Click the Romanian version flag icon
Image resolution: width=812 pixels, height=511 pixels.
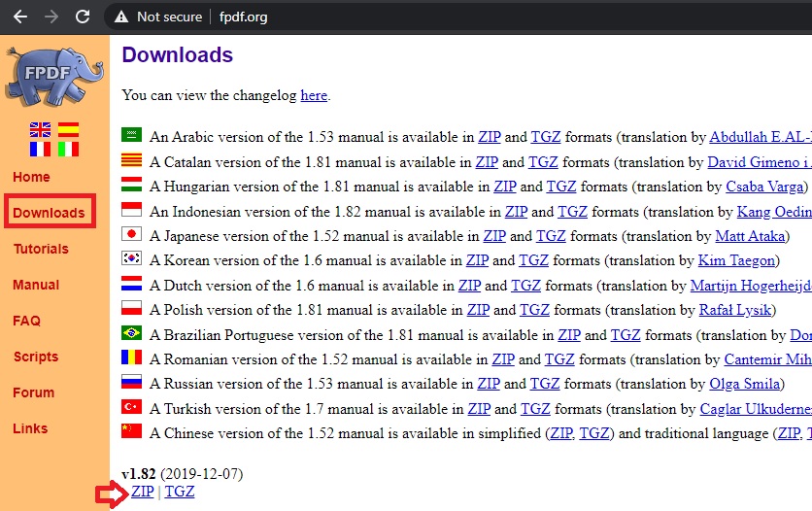tap(131, 358)
